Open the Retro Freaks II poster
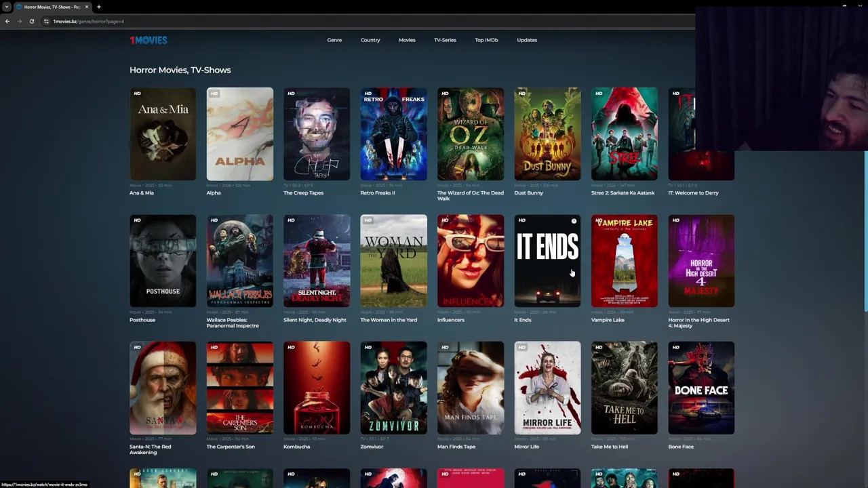The width and height of the screenshot is (868, 488). [394, 134]
